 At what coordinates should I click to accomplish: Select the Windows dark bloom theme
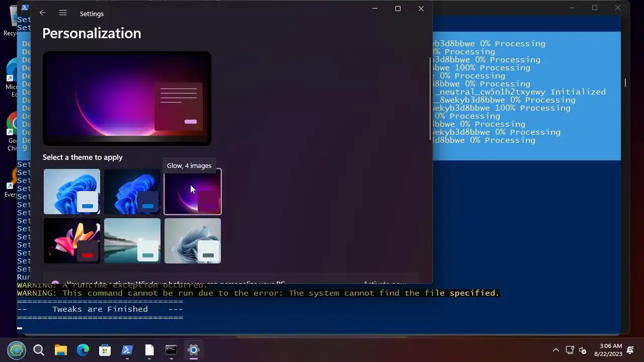132,192
